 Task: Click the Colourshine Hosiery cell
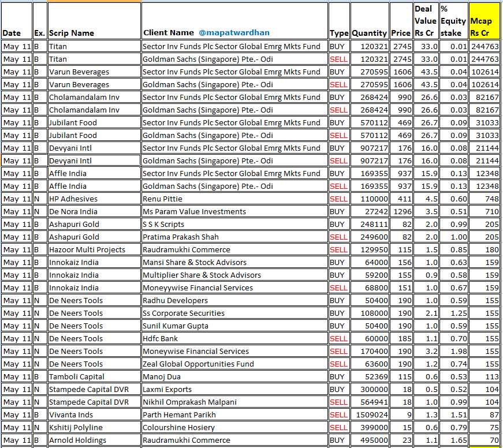tap(234, 427)
